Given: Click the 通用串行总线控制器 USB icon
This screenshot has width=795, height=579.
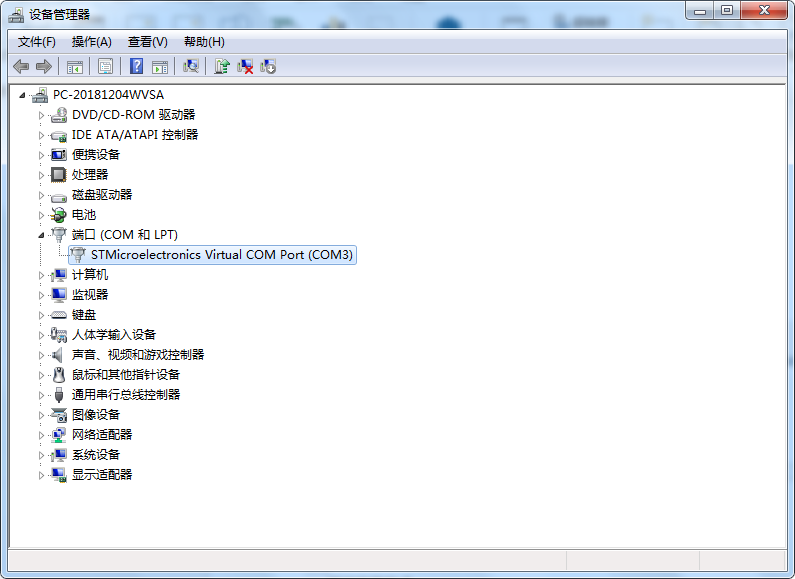Looking at the screenshot, I should [x=59, y=395].
